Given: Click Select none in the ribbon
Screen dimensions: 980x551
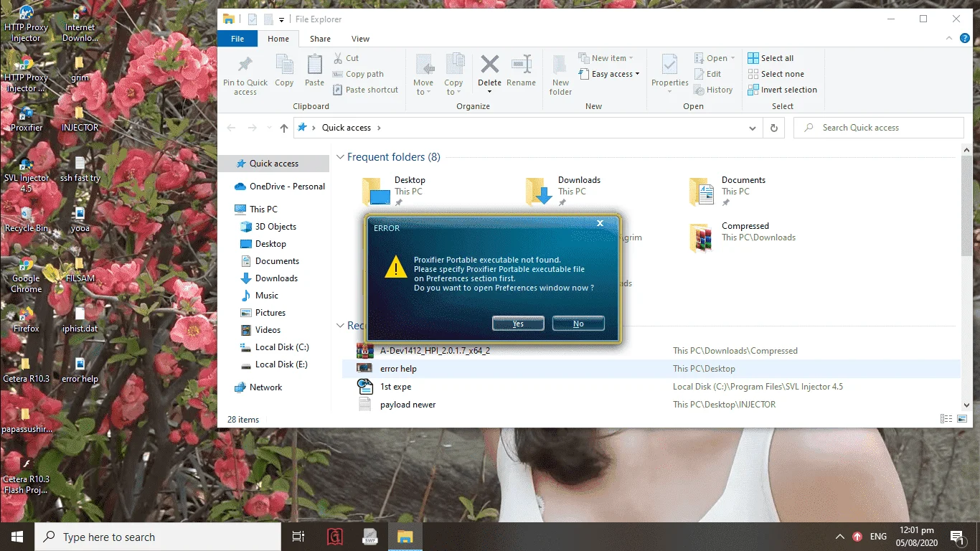Looking at the screenshot, I should 776,74.
